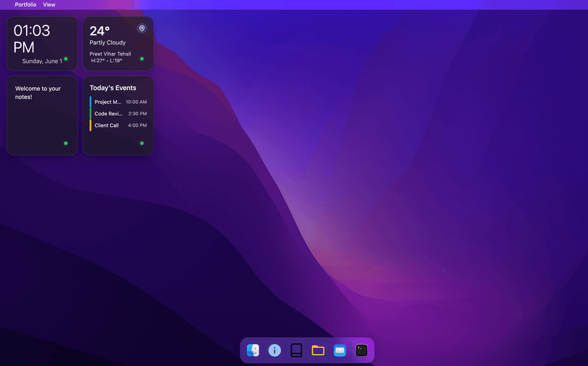This screenshot has height=366, width=588.
Task: Launch the Mail envelope icon in the dock
Action: [x=340, y=350]
